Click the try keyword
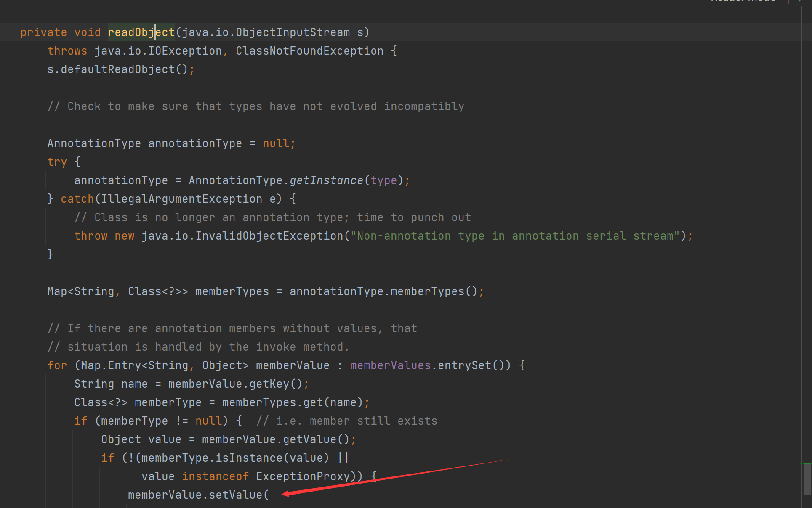The height and width of the screenshot is (508, 812). coord(57,162)
